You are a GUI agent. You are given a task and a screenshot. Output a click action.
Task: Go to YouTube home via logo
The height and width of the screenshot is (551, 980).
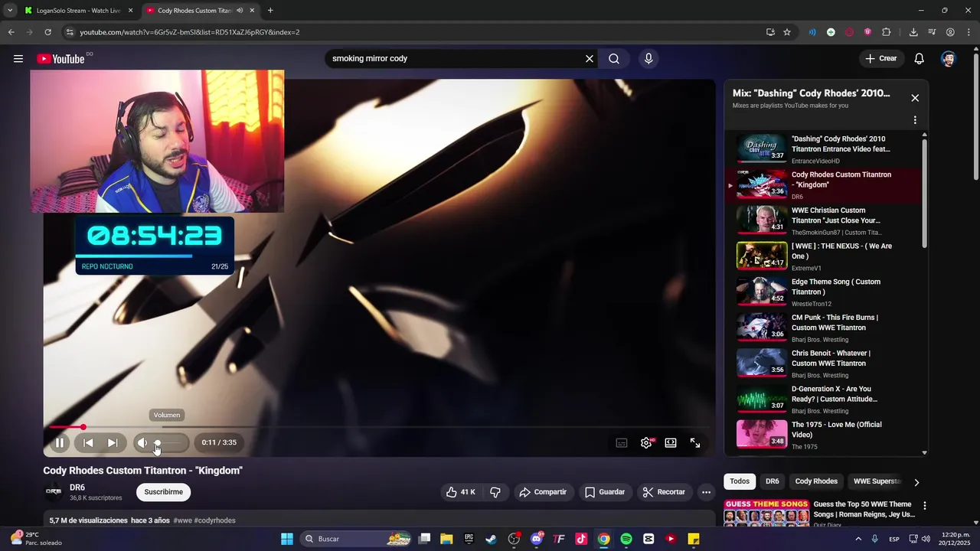click(60, 59)
